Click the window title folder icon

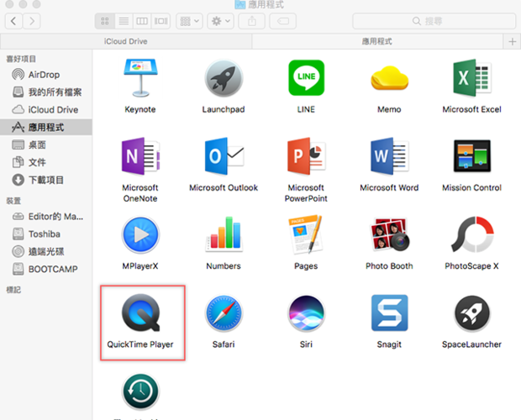[239, 4]
